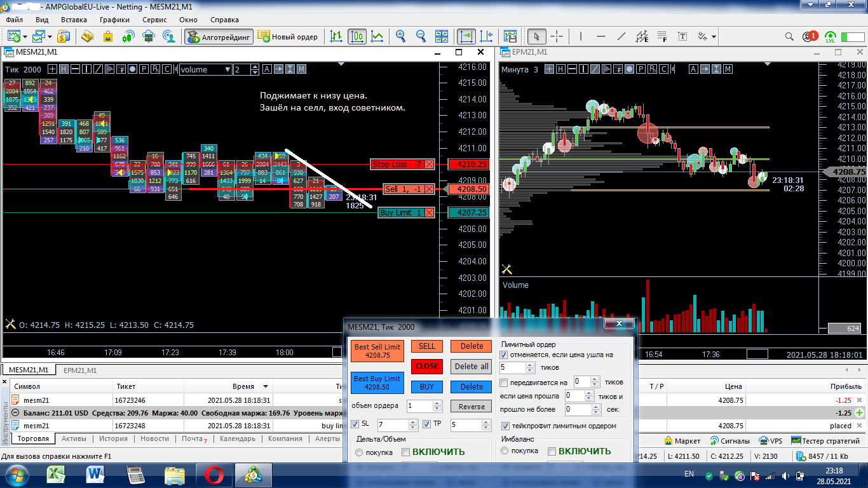Switch chart to line chart mode
868x488 pixels.
tap(377, 36)
